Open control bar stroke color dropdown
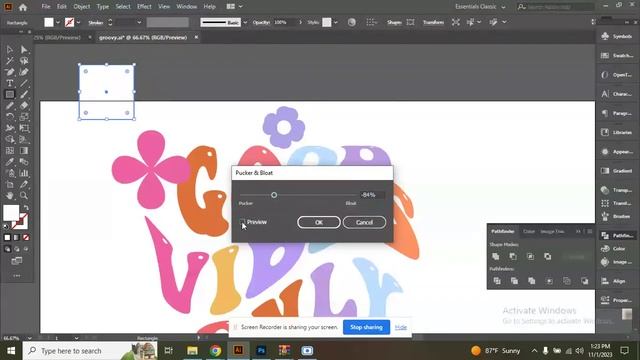Viewport: 640px width, 360px height. (78, 22)
